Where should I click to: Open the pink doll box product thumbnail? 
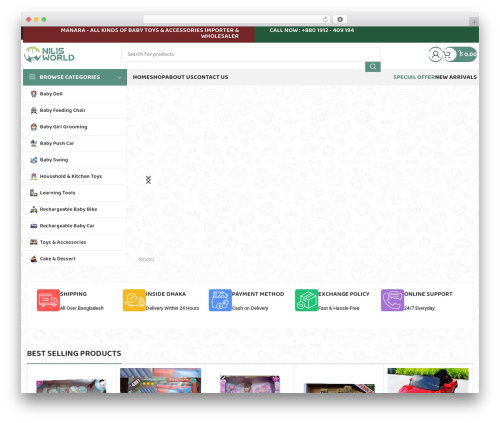(250, 384)
